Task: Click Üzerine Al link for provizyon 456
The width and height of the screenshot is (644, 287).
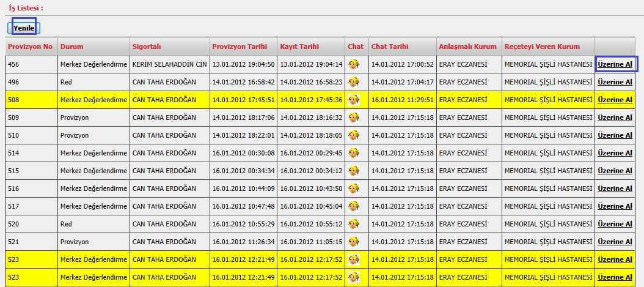Action: (x=615, y=64)
